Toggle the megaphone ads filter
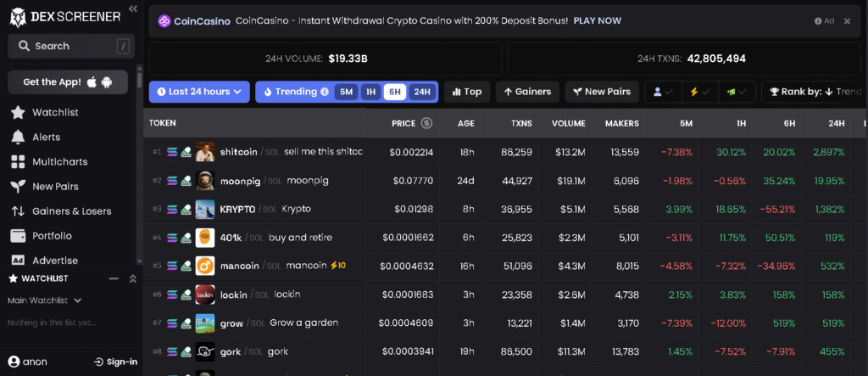Image resolution: width=868 pixels, height=376 pixels. [x=737, y=92]
